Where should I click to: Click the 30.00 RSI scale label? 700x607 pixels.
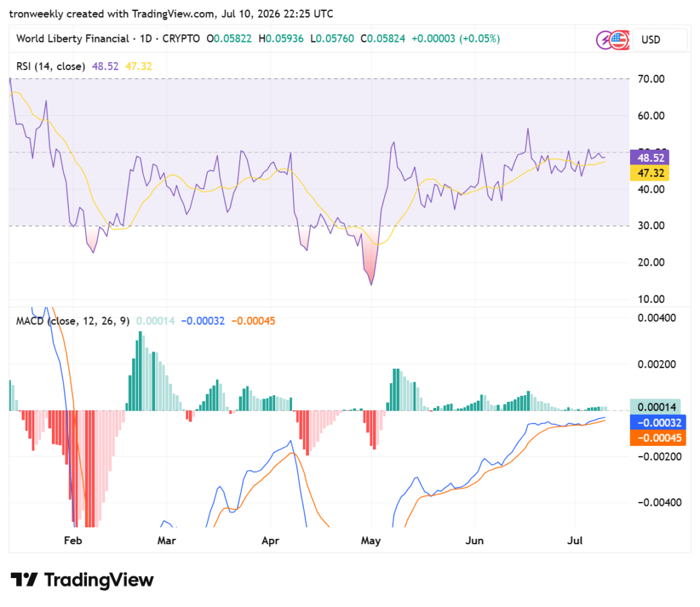[x=651, y=225]
